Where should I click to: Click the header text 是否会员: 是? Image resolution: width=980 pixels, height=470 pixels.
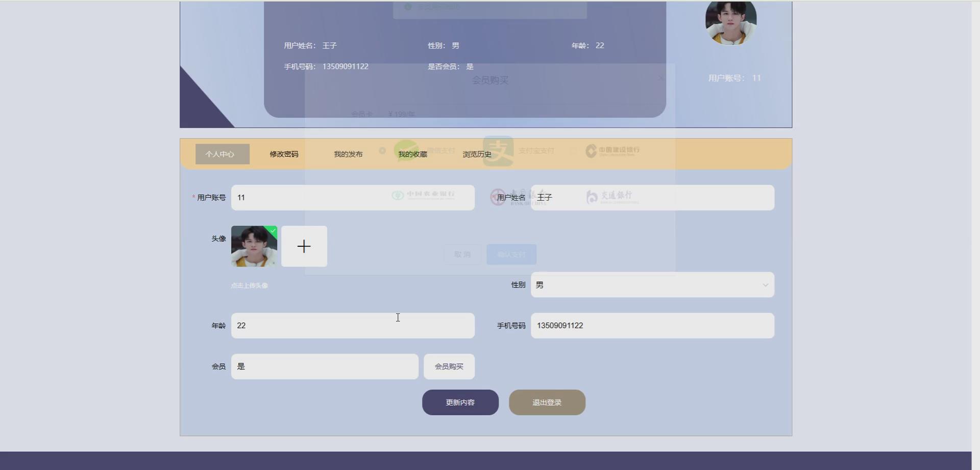451,66
